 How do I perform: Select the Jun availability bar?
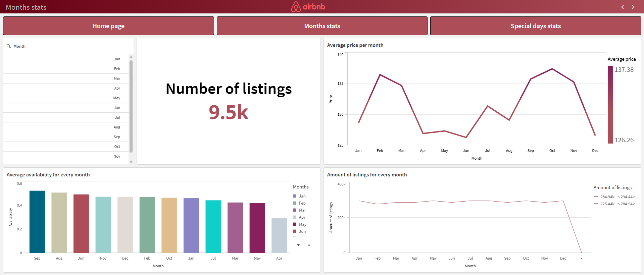[81, 224]
